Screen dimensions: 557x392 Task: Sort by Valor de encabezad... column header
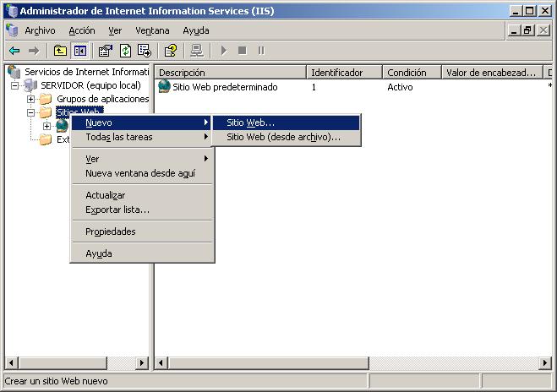(x=493, y=73)
